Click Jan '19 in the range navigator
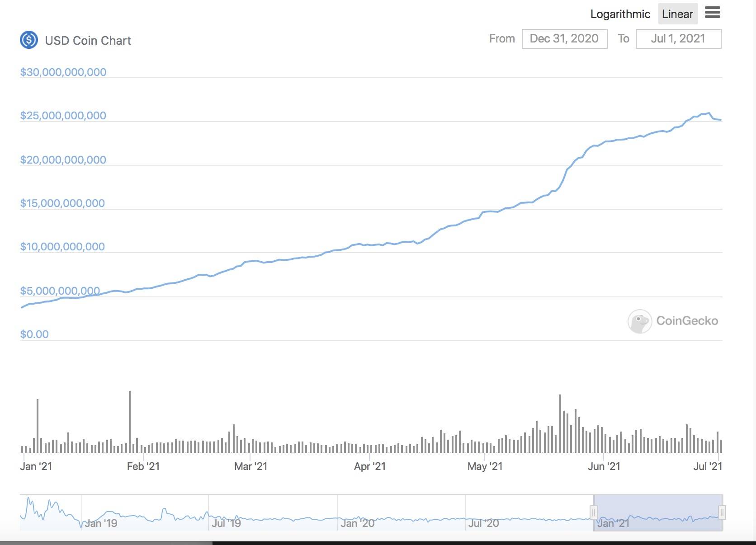Viewport: 756px width, 545px height. 101,523
